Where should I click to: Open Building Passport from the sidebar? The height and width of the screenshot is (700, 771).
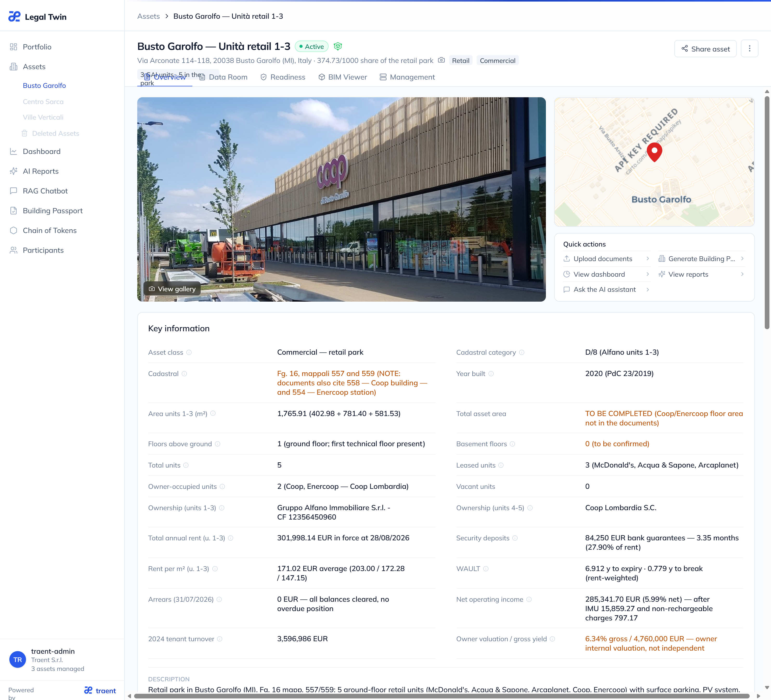[x=53, y=211]
